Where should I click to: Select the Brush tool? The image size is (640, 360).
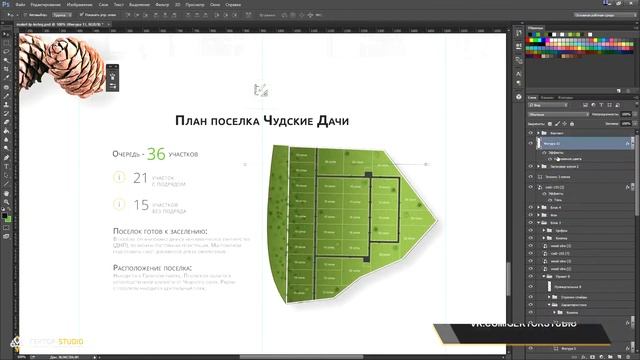tap(6, 96)
